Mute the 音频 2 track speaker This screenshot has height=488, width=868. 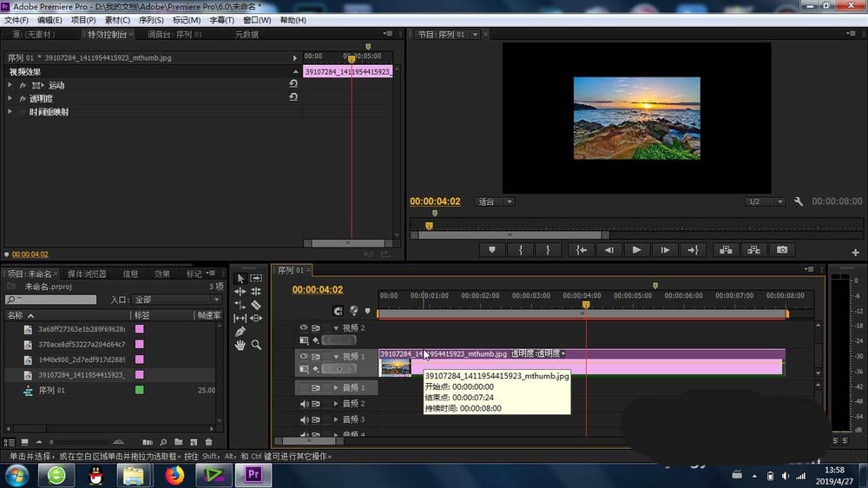[304, 404]
